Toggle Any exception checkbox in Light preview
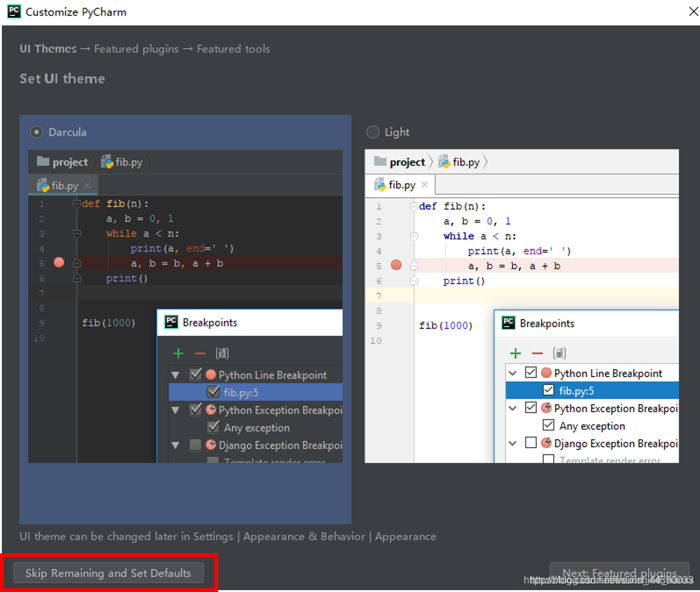 coord(548,425)
